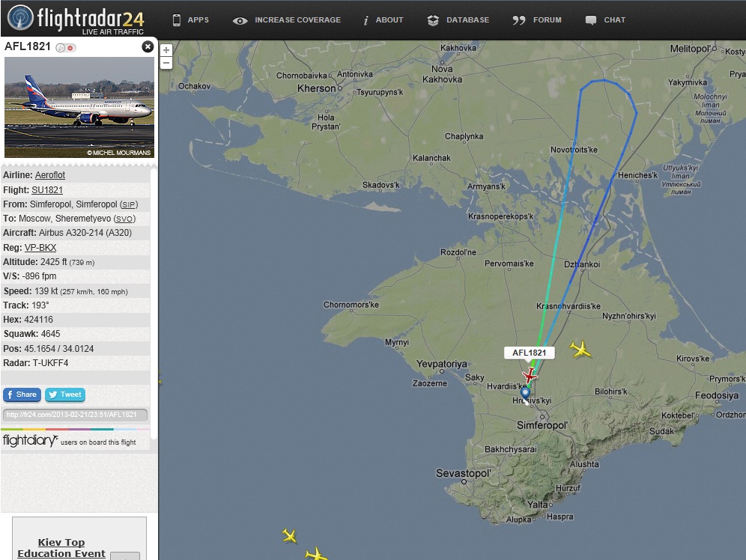This screenshot has height=560, width=746.
Task: Click the red minus icon beside AFL1821
Action: coord(70,48)
